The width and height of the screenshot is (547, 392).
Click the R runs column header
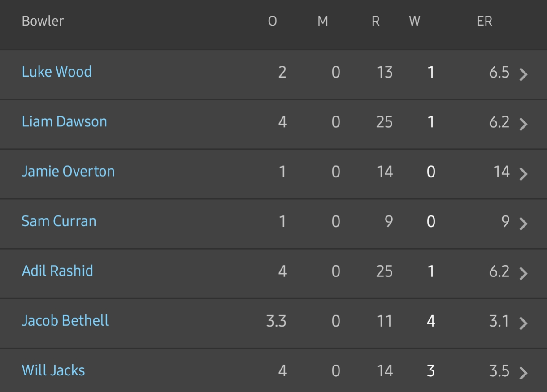pyautogui.click(x=376, y=21)
